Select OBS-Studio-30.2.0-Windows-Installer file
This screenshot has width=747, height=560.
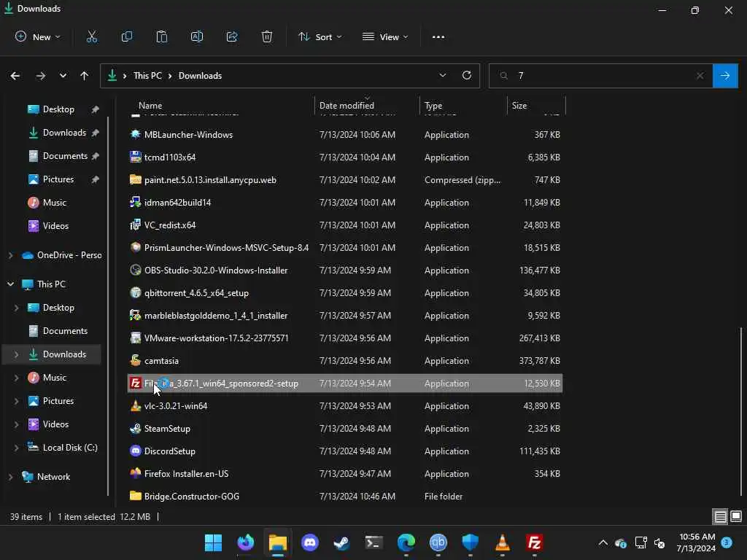[345, 271]
